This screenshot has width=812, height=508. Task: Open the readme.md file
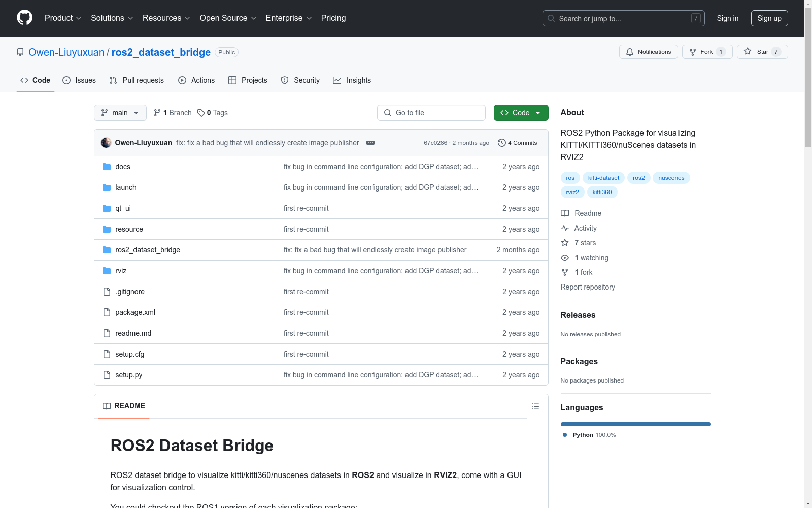tap(133, 333)
